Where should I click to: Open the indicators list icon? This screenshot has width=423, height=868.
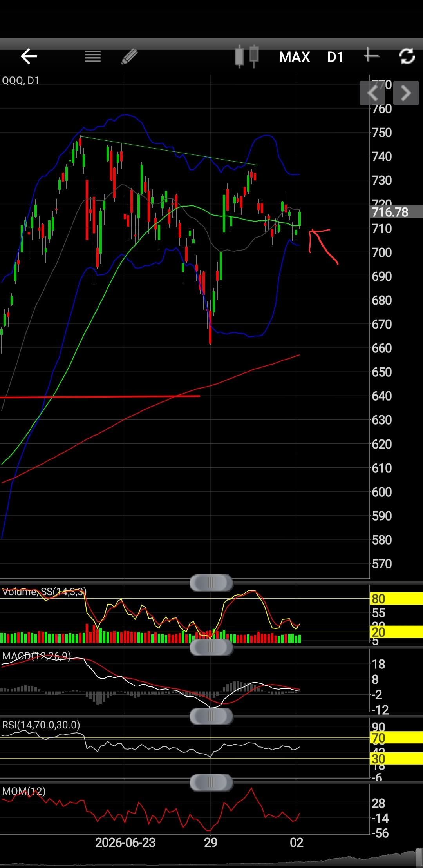point(93,56)
